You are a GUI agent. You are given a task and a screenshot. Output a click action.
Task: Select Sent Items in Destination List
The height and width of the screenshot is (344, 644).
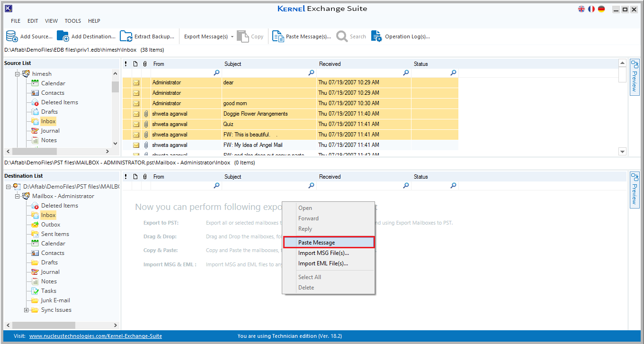(x=55, y=234)
